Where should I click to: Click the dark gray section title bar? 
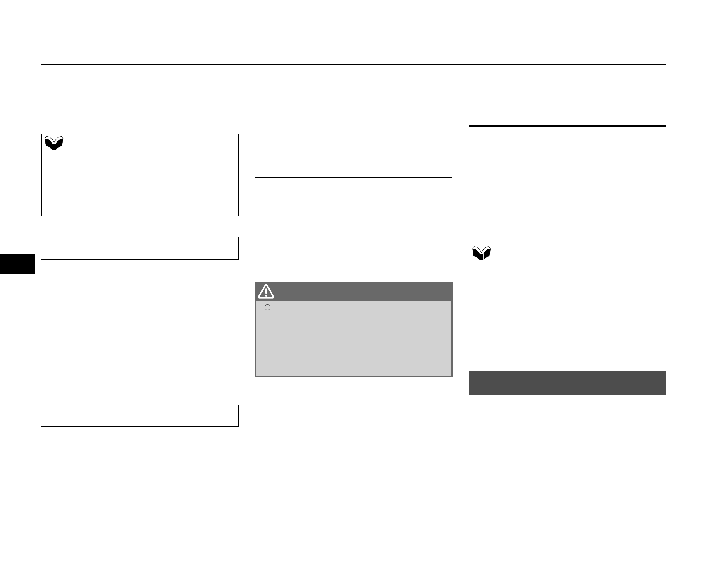[x=567, y=383]
